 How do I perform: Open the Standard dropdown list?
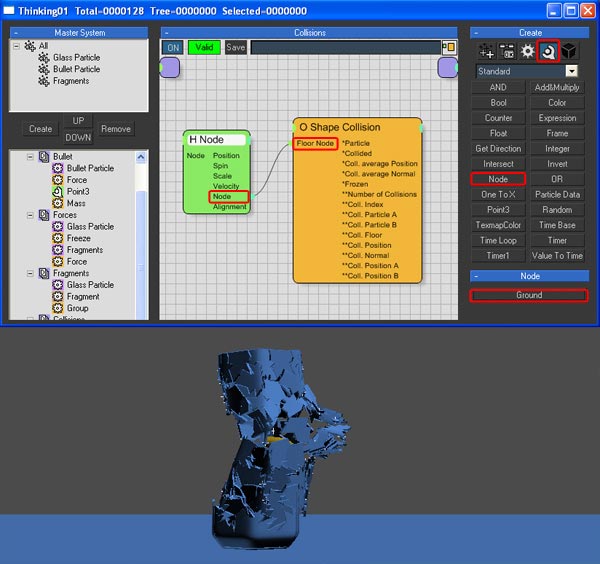coord(571,71)
